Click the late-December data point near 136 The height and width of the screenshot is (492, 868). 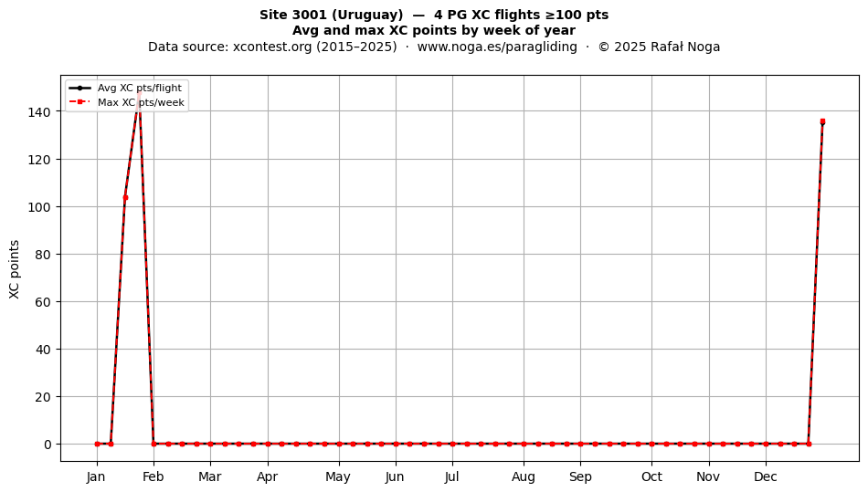point(822,121)
